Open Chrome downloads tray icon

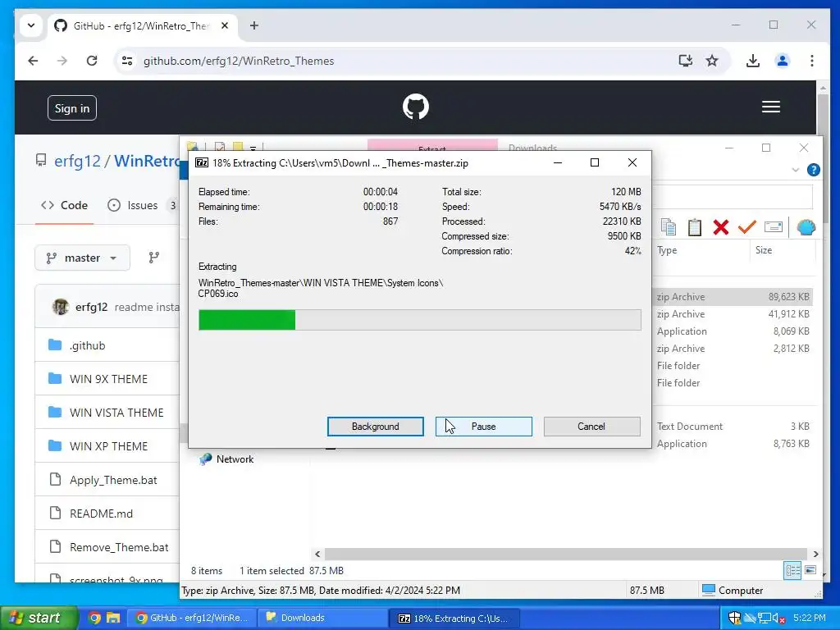753,61
